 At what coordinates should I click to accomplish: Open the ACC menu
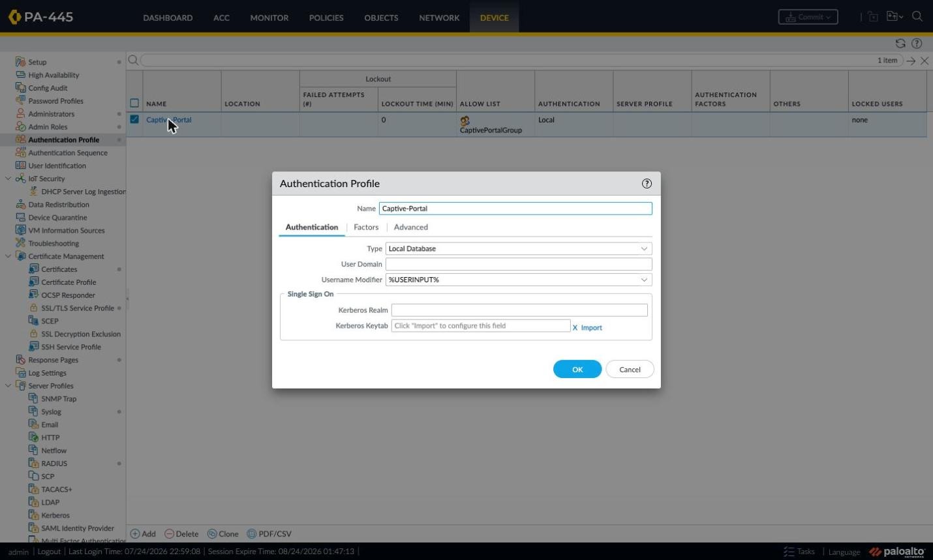pos(221,18)
